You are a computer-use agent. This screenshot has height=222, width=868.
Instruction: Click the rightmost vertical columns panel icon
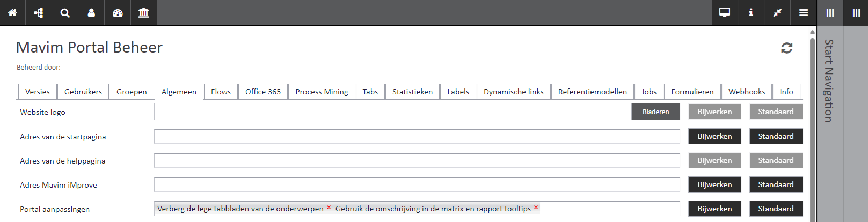(x=856, y=13)
